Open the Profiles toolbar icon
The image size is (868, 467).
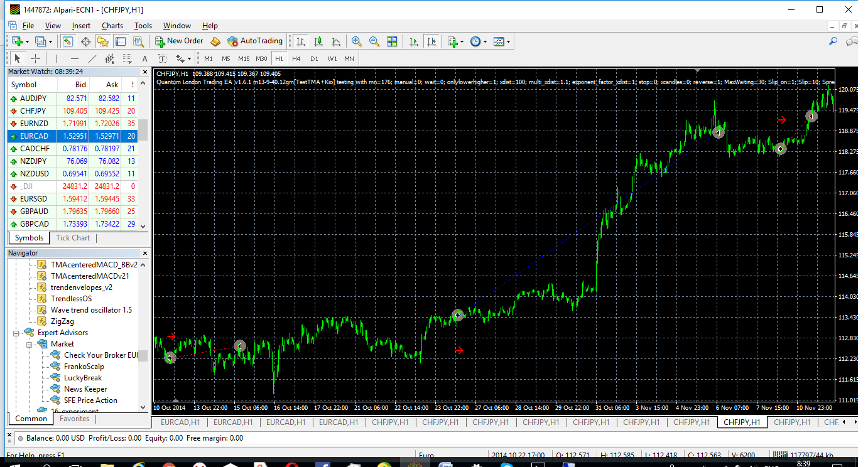coord(41,41)
